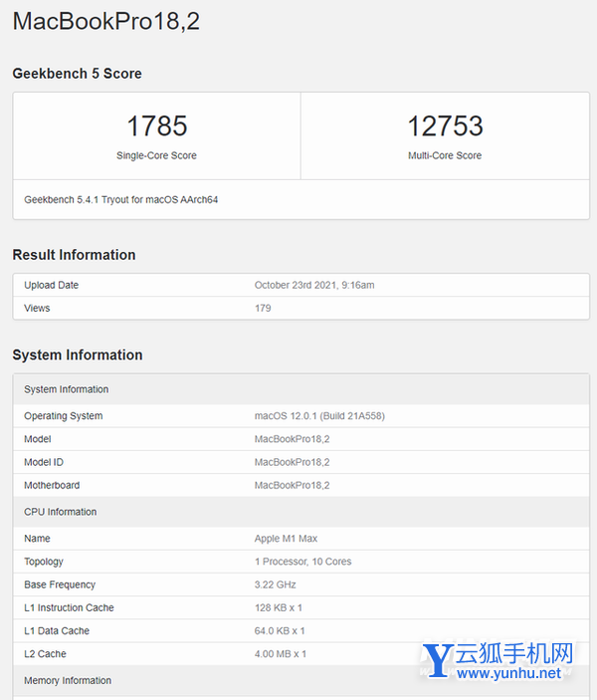Click the 1785 single-core score value

(x=156, y=125)
